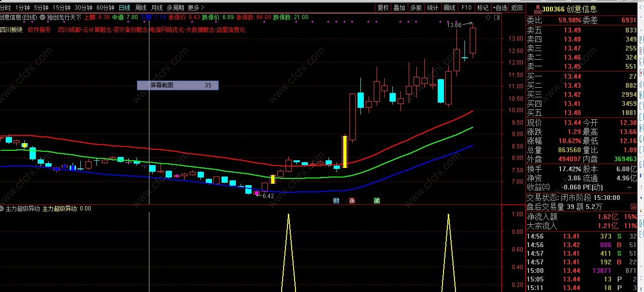Switch to 15分钟 period

tap(61, 8)
